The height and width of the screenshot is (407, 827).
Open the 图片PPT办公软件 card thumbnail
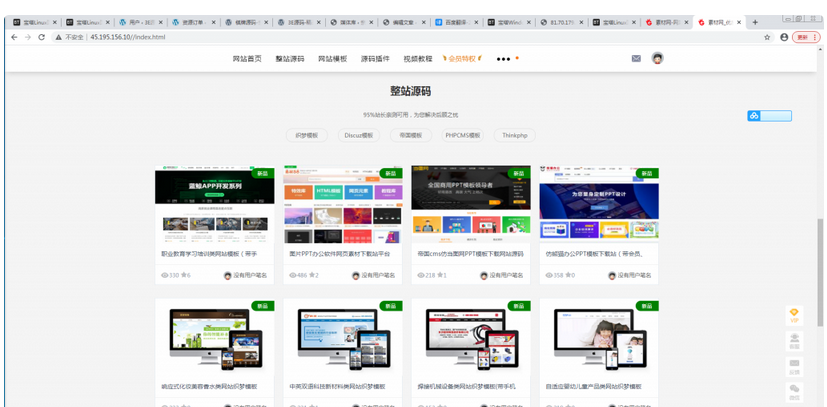click(343, 205)
